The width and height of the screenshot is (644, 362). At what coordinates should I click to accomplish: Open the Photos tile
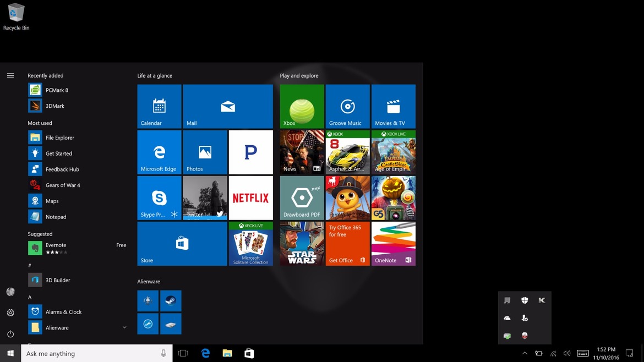click(205, 152)
